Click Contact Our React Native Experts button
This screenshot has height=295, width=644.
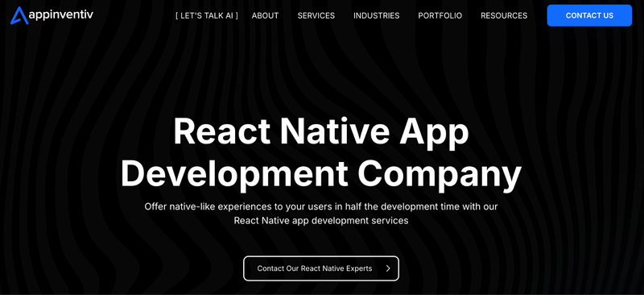[x=320, y=268]
